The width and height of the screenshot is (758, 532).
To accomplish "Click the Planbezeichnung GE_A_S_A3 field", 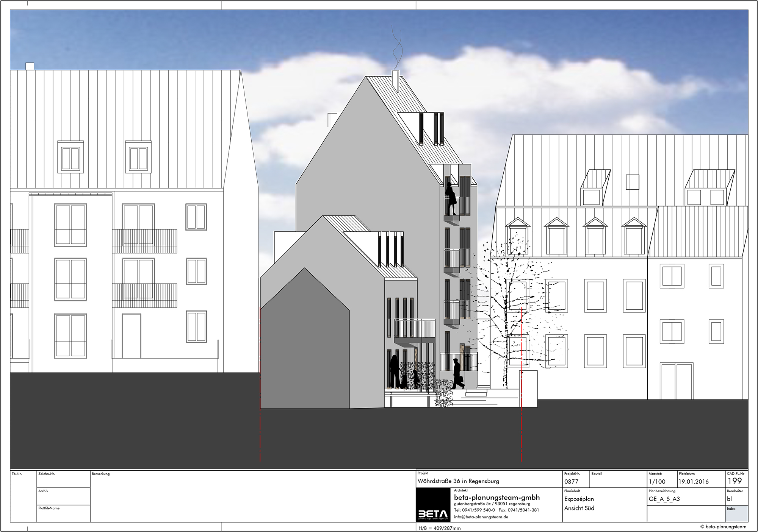I will [665, 499].
